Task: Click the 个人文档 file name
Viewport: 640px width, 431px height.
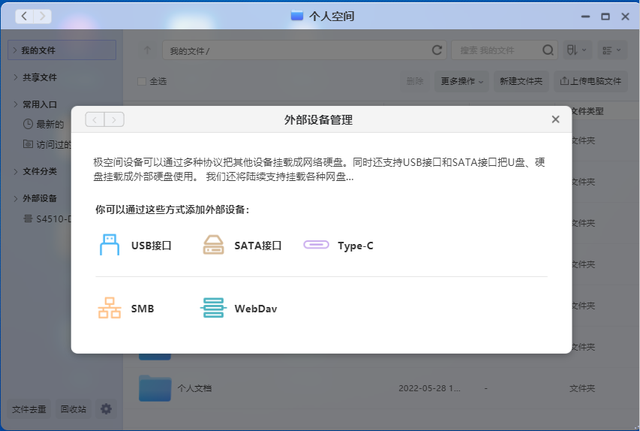Action: click(194, 388)
